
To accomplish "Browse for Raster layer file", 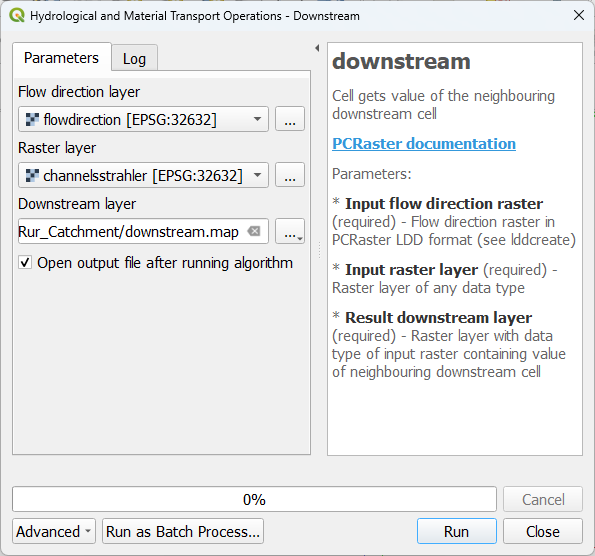I will click(x=290, y=175).
